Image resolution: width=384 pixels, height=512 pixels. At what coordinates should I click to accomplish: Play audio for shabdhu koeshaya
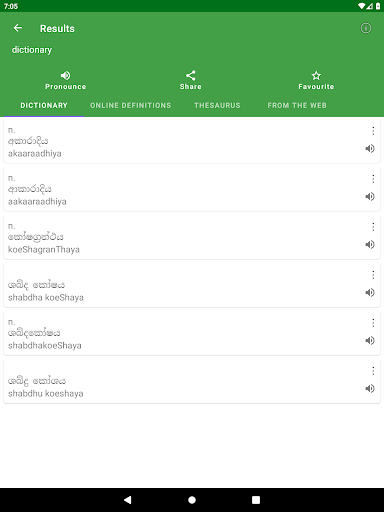370,389
